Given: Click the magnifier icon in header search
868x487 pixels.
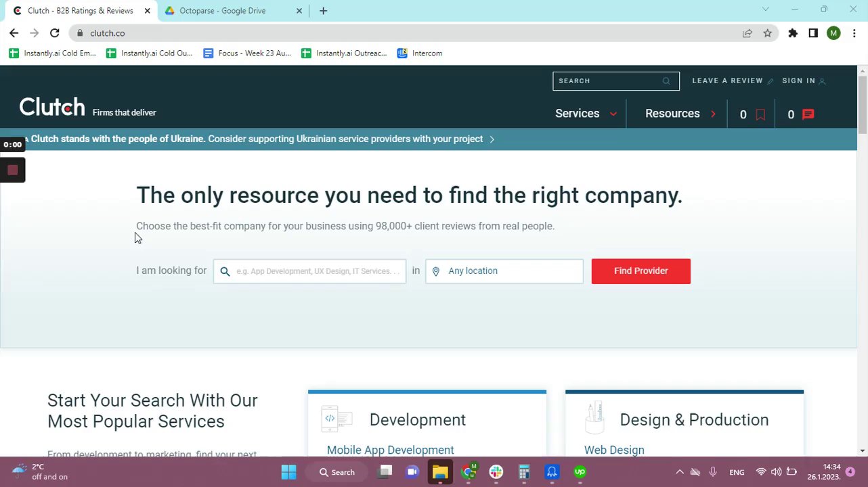Looking at the screenshot, I should coord(666,81).
